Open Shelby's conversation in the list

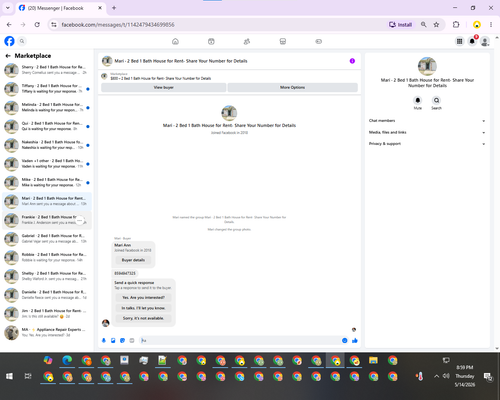(47, 276)
